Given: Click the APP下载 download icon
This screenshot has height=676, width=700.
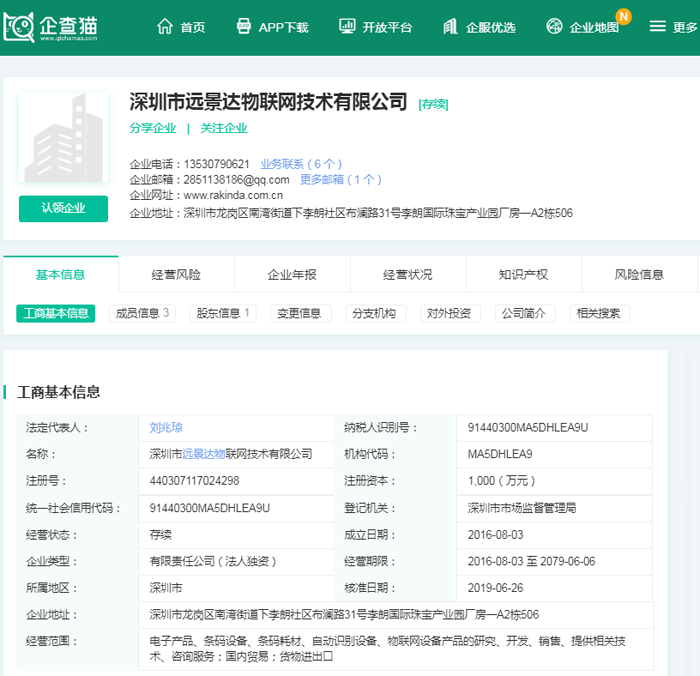Looking at the screenshot, I should [x=243, y=27].
